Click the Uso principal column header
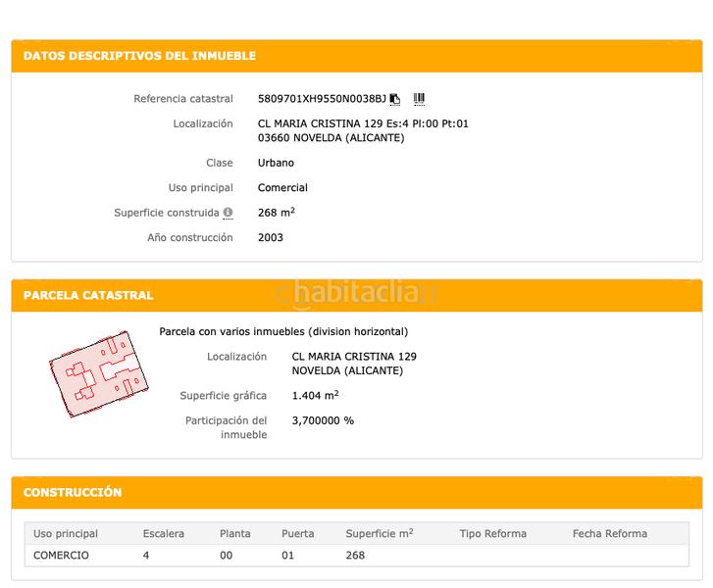The width and height of the screenshot is (713, 588). tap(66, 534)
